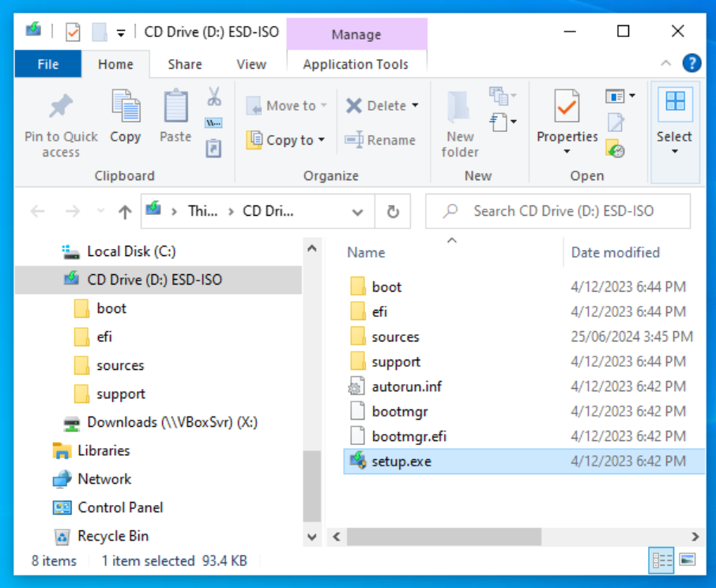Click the New folder quick access toolbar icon
The width and height of the screenshot is (716, 588).
coord(99,32)
